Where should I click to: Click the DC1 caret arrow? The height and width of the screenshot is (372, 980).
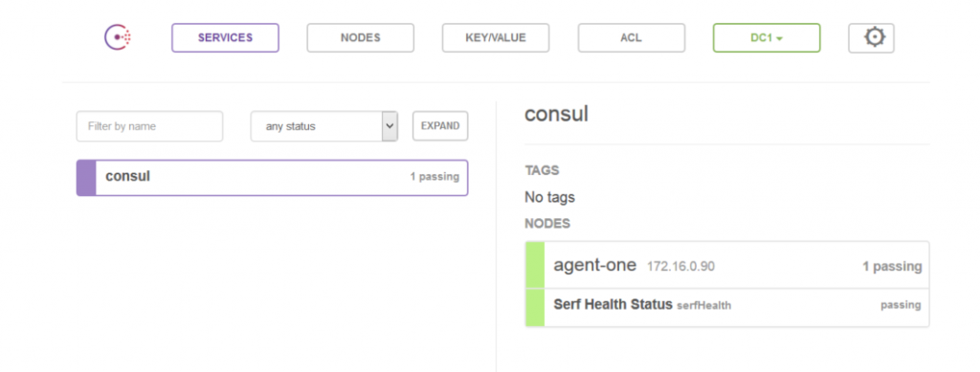click(x=779, y=38)
